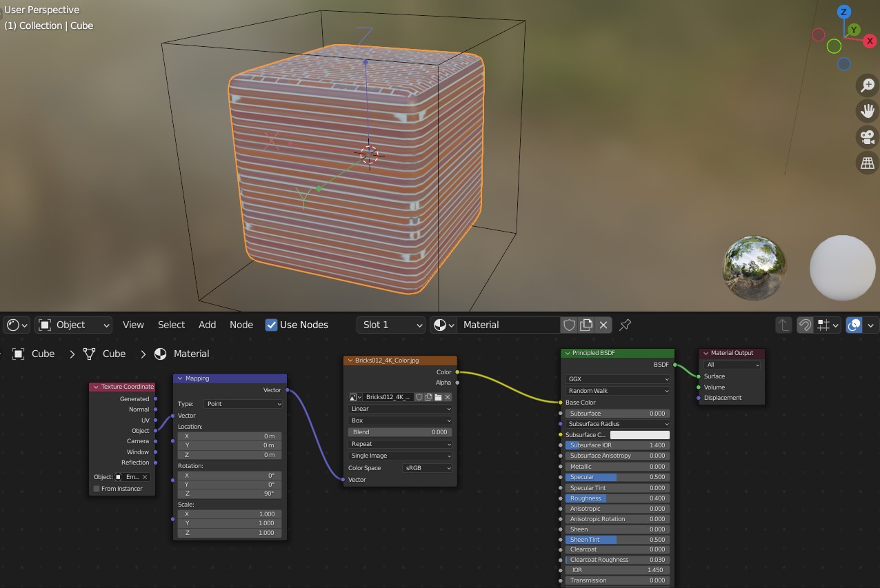Open image file via folder icon in Bricks node
880x588 pixels.
[x=438, y=397]
